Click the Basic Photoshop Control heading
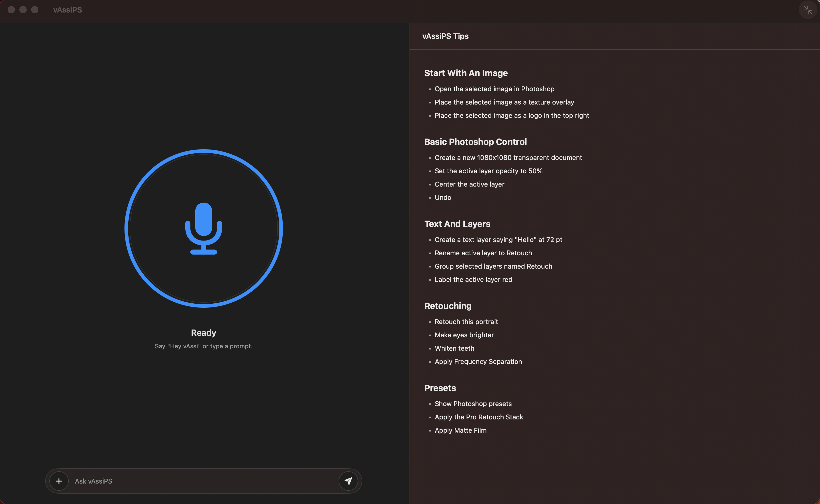820x504 pixels. [x=475, y=142]
